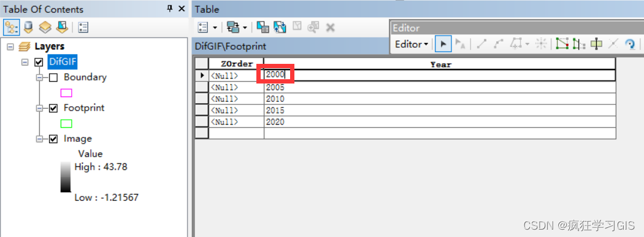Collapse the DifGIF mosaic node

[x=25, y=62]
